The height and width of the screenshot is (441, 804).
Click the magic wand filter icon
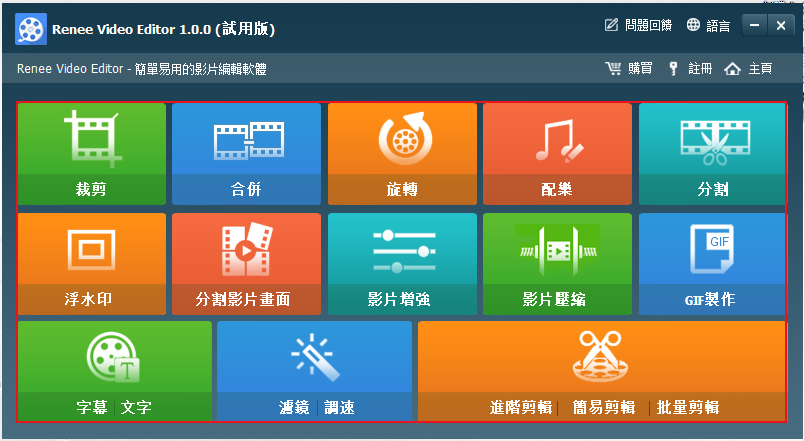(x=315, y=357)
